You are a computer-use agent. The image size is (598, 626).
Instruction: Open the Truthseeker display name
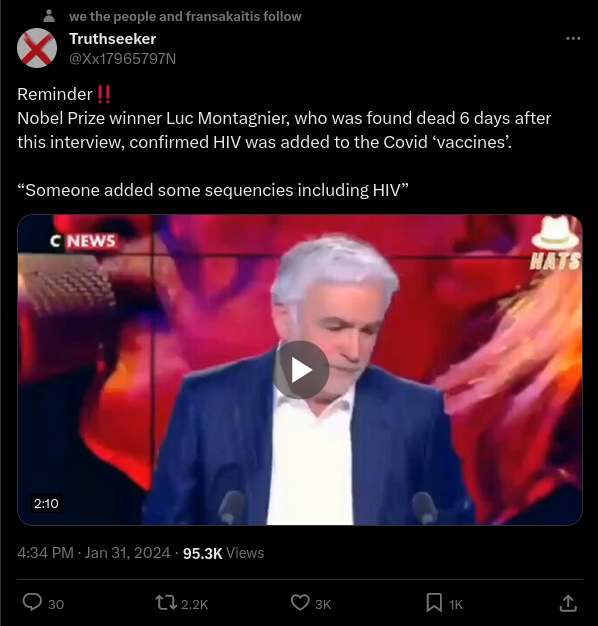click(113, 39)
